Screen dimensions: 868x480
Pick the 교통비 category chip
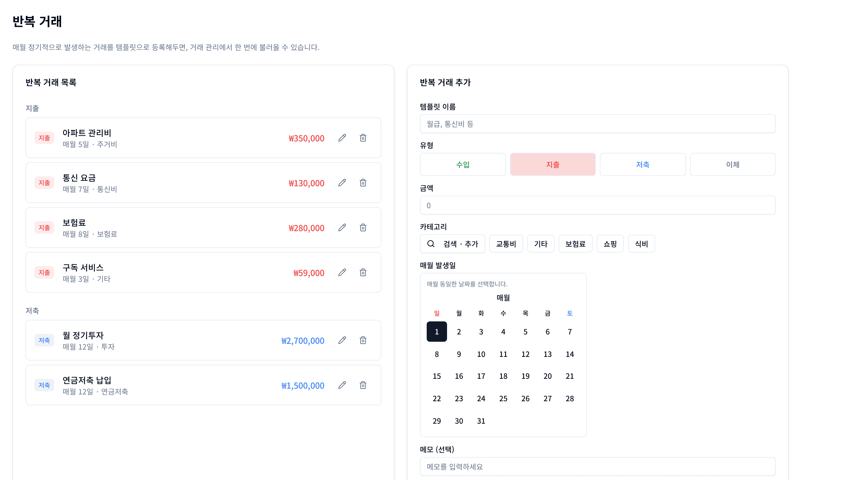506,243
